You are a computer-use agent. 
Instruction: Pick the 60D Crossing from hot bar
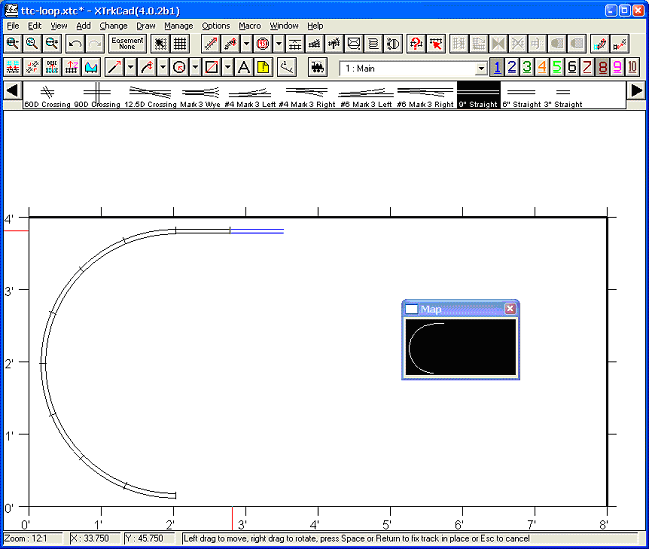click(x=48, y=96)
